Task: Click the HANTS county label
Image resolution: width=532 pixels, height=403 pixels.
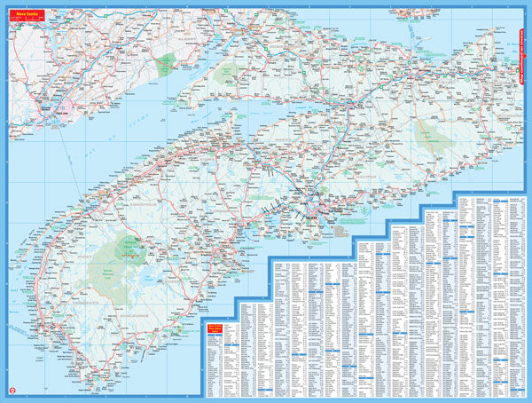Action: coord(283,139)
